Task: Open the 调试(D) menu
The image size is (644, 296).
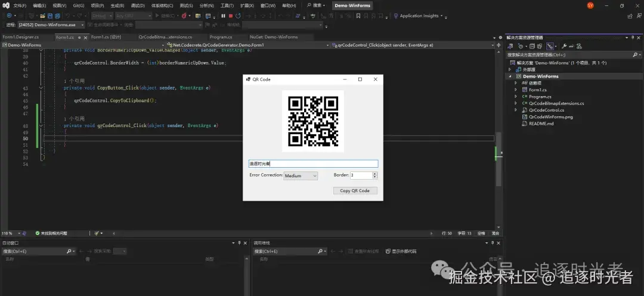Action: coord(138,6)
